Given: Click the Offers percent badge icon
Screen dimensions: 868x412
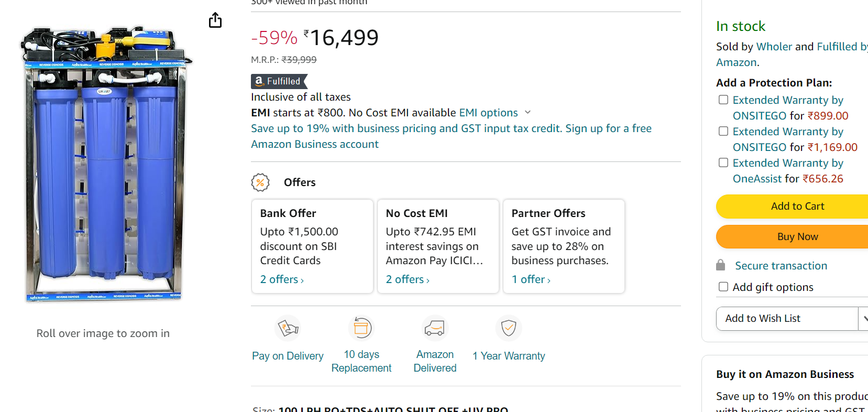Looking at the screenshot, I should pyautogui.click(x=260, y=182).
